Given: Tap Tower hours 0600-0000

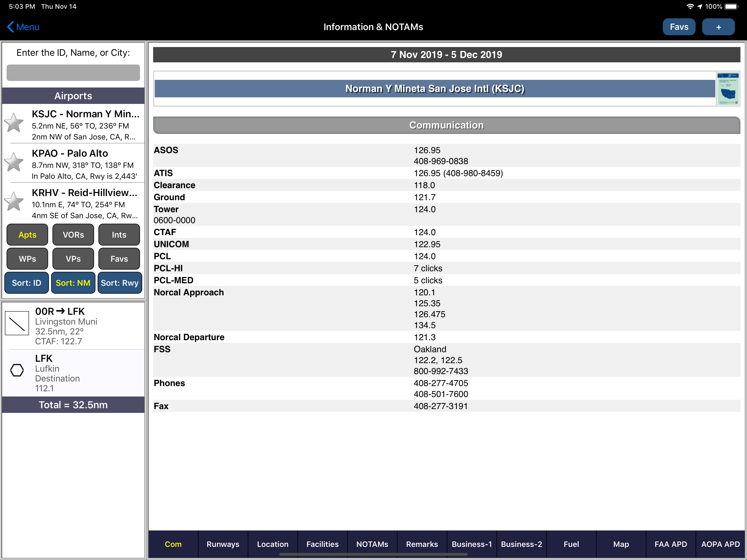Looking at the screenshot, I should (175, 220).
